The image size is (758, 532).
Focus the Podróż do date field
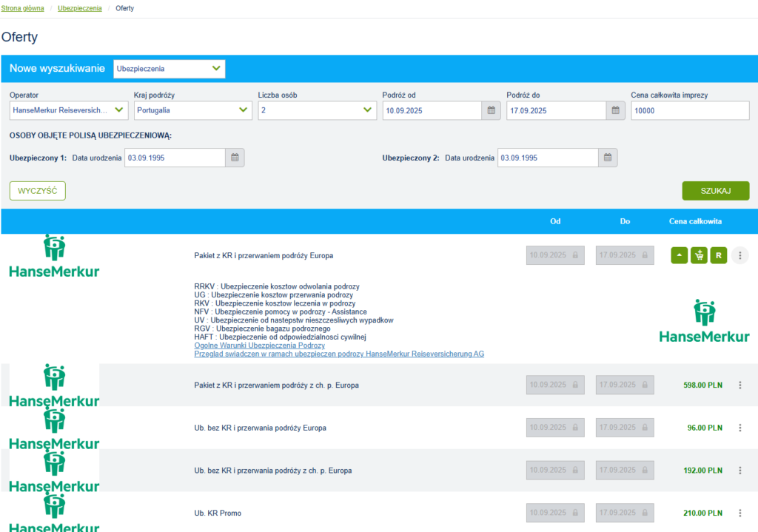(557, 111)
